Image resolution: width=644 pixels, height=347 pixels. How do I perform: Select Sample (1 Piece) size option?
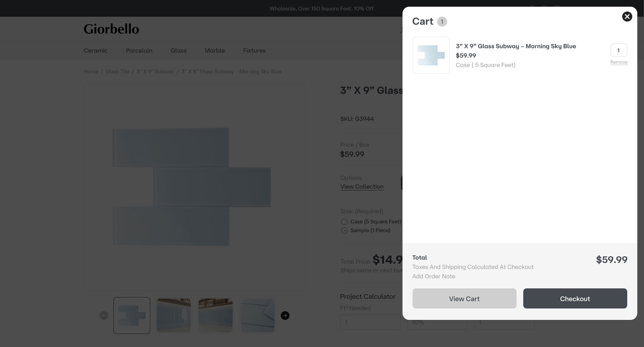(x=344, y=230)
